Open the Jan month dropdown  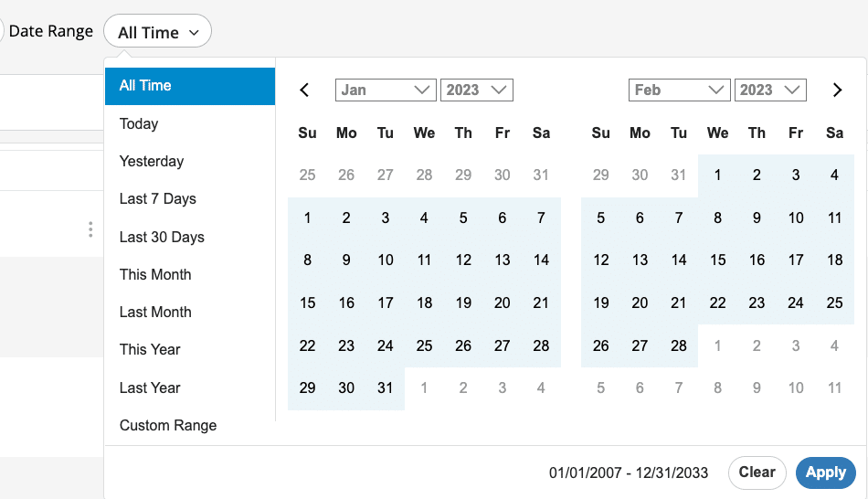[386, 90]
